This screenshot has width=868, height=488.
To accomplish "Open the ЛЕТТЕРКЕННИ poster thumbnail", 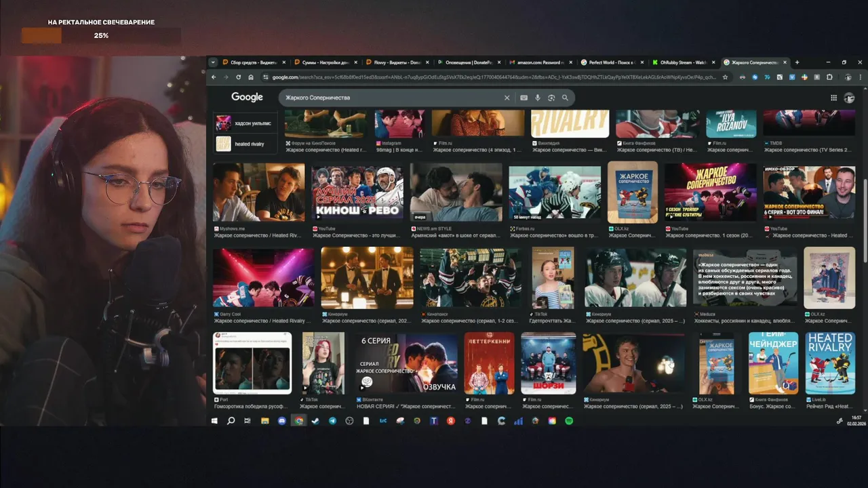I will (490, 363).
